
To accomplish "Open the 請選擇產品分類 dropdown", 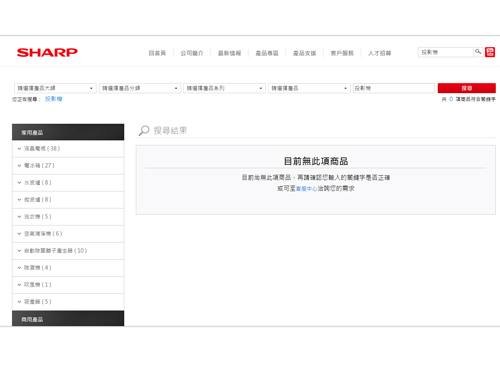I will pyautogui.click(x=140, y=88).
